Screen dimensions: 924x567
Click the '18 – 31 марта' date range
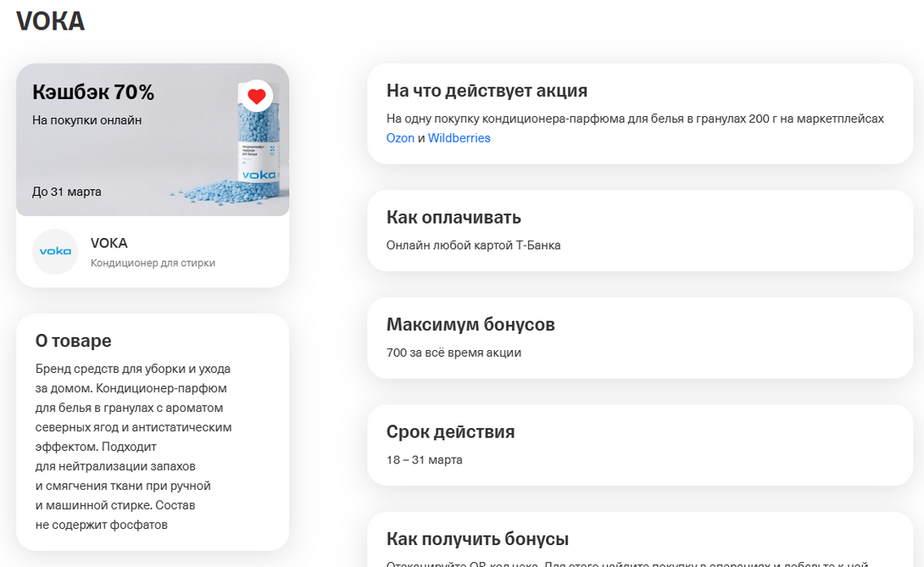click(425, 459)
